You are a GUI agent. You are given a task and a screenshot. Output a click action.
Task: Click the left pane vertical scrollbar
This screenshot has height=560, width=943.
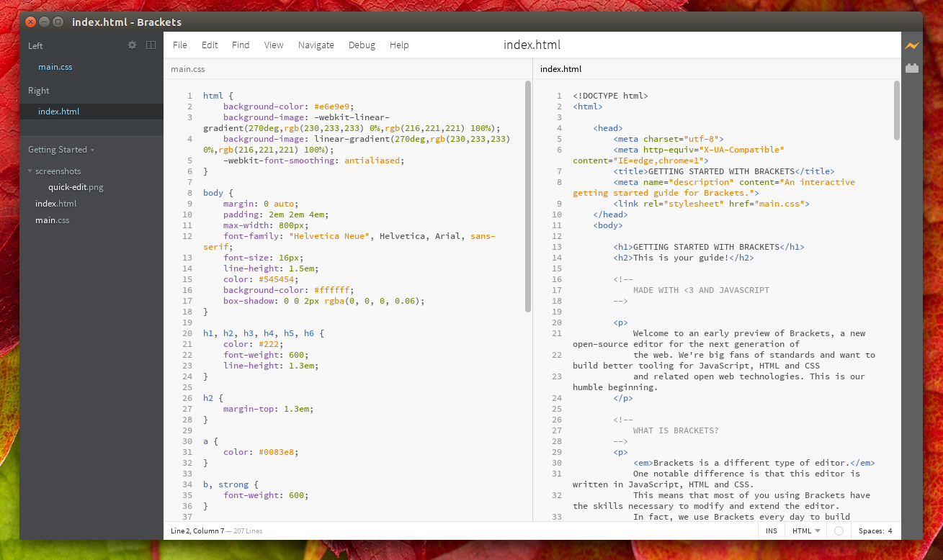[x=528, y=197]
